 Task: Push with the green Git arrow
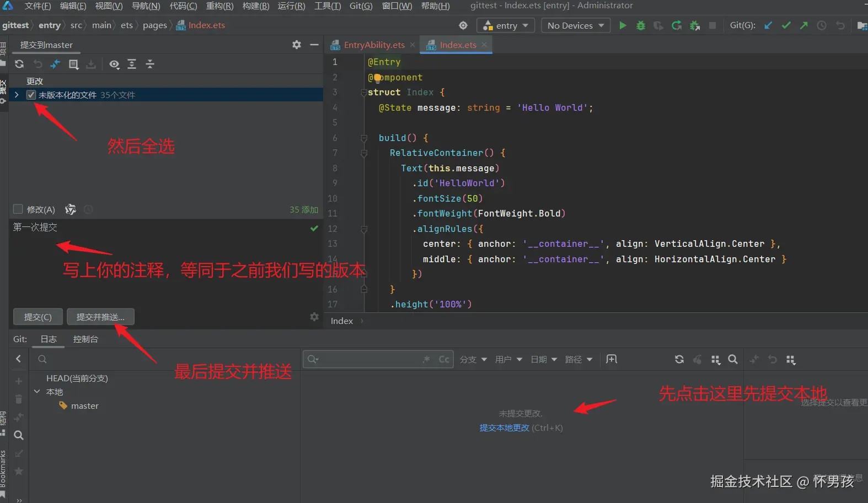(804, 25)
